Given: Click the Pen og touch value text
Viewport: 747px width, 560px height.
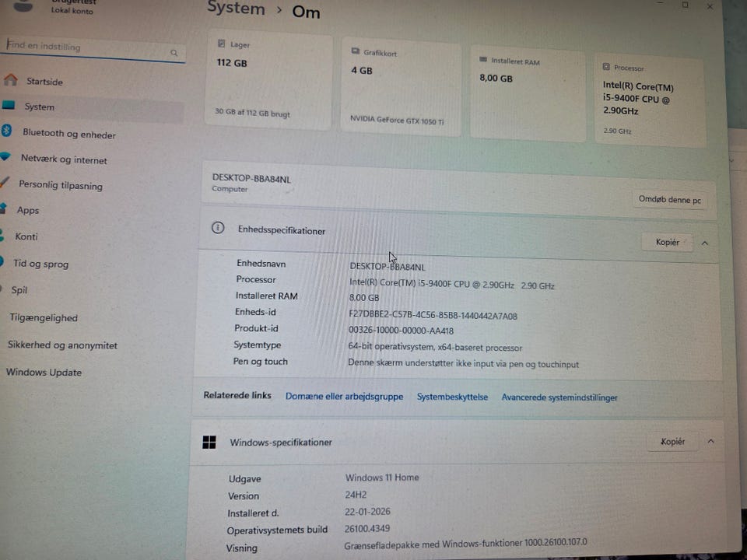Looking at the screenshot, I should coord(463,363).
